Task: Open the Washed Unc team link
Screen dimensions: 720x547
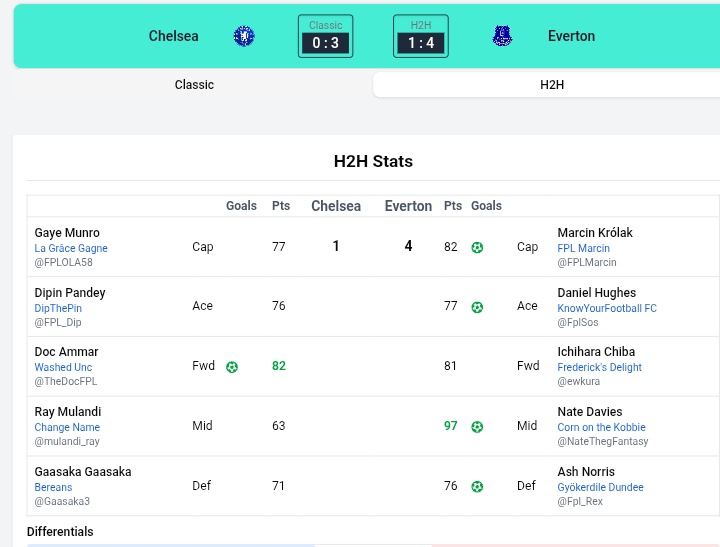Action: 63,367
